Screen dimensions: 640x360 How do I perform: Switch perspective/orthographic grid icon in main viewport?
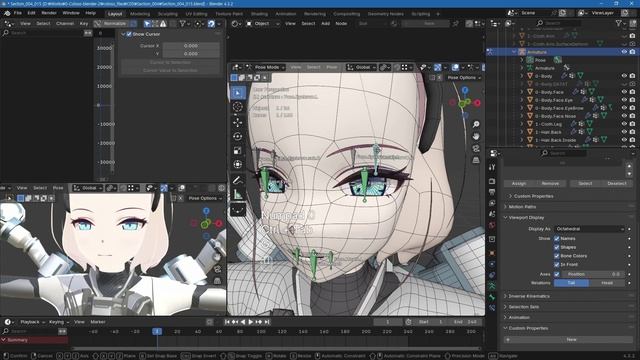[x=476, y=160]
